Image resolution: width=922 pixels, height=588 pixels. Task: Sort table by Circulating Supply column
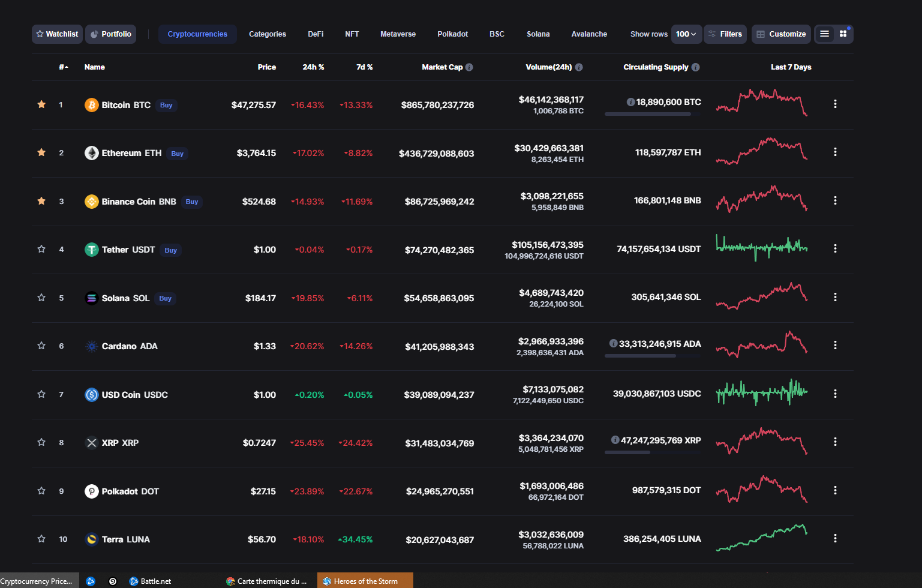[656, 67]
